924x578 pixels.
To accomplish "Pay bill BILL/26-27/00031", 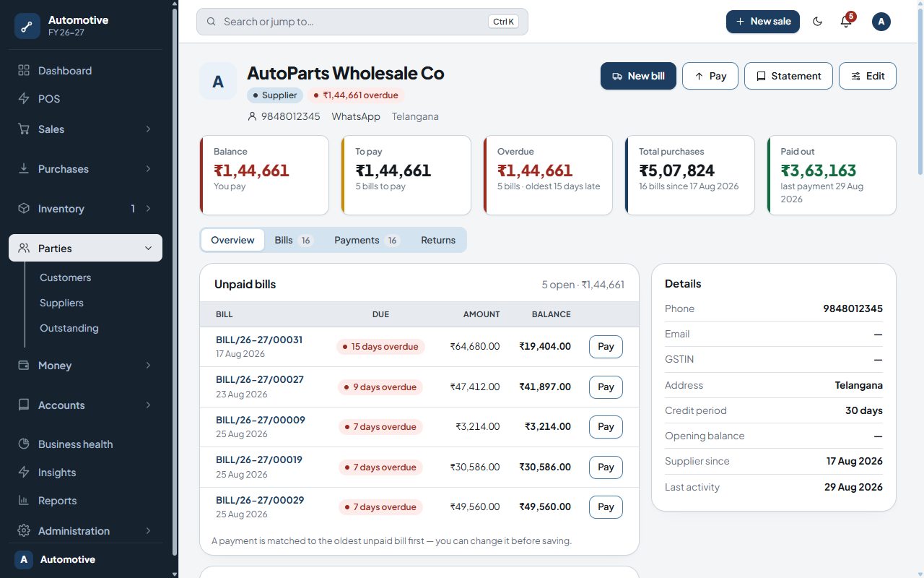I will (606, 347).
